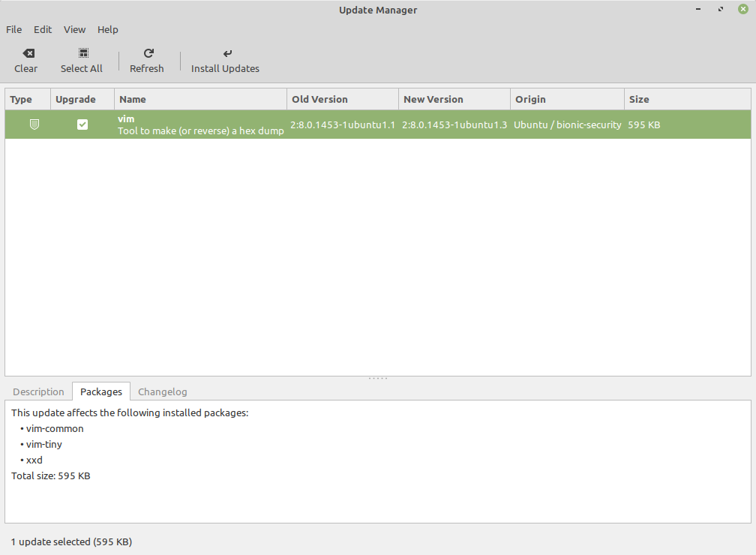Close the Update Manager window
Image resolution: width=756 pixels, height=555 pixels.
tap(743, 9)
